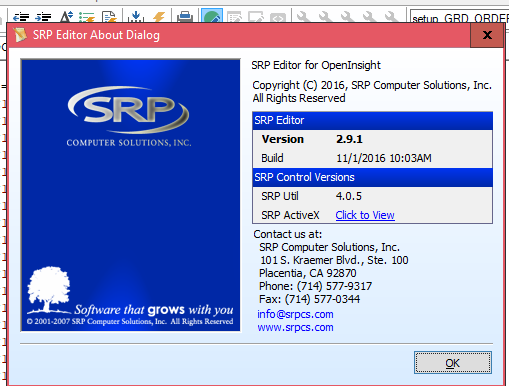Image resolution: width=509 pixels, height=386 pixels.
Task: Click the printer icon in the toolbar
Action: [x=185, y=17]
